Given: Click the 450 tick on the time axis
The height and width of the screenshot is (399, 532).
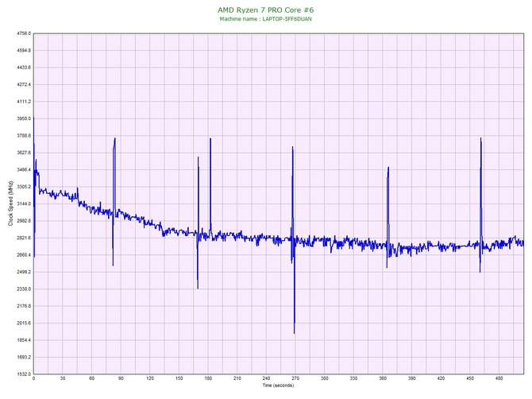Looking at the screenshot, I should pos(470,378).
